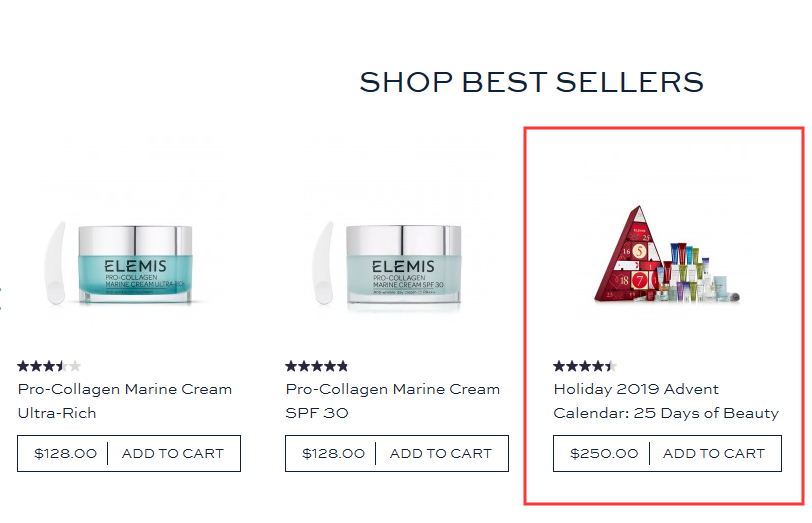Open the Pro-Collagen Marine Cream SPF 30 title link
Viewport: 812px width, 523px height.
coord(393,400)
